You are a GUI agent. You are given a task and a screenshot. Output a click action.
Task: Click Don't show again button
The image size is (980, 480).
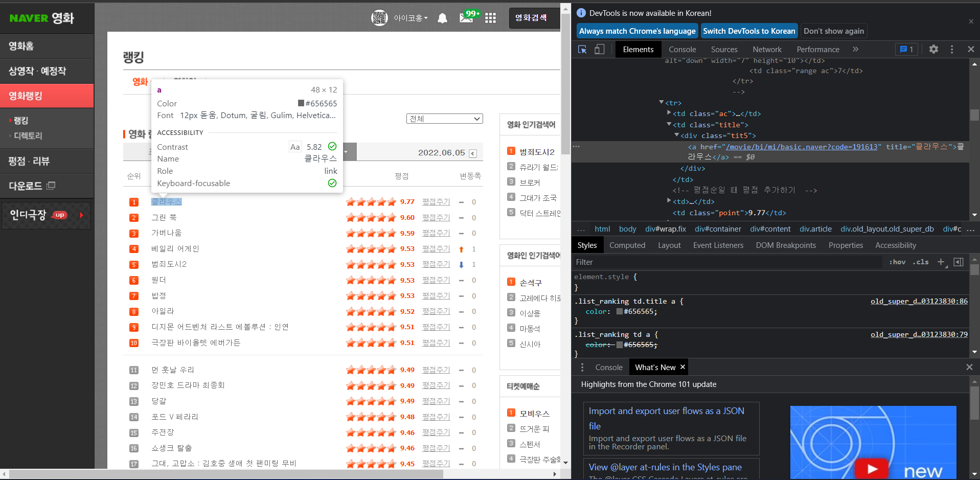pyautogui.click(x=834, y=31)
